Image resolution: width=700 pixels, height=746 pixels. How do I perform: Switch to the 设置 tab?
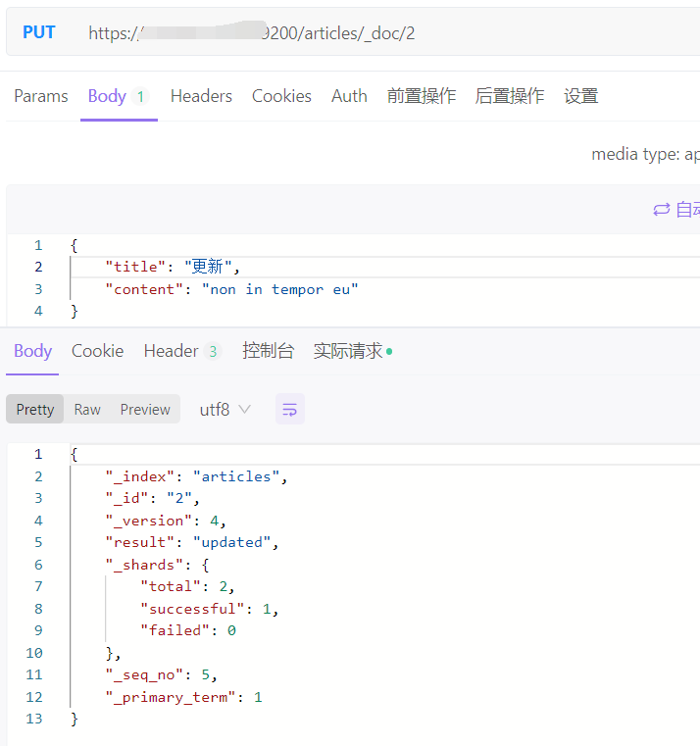581,96
